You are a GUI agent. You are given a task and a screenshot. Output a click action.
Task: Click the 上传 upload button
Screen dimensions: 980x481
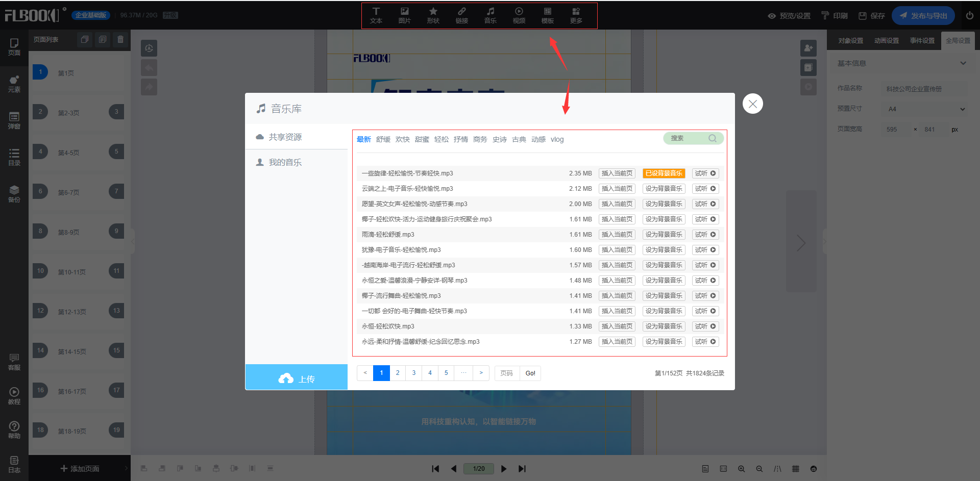(297, 378)
